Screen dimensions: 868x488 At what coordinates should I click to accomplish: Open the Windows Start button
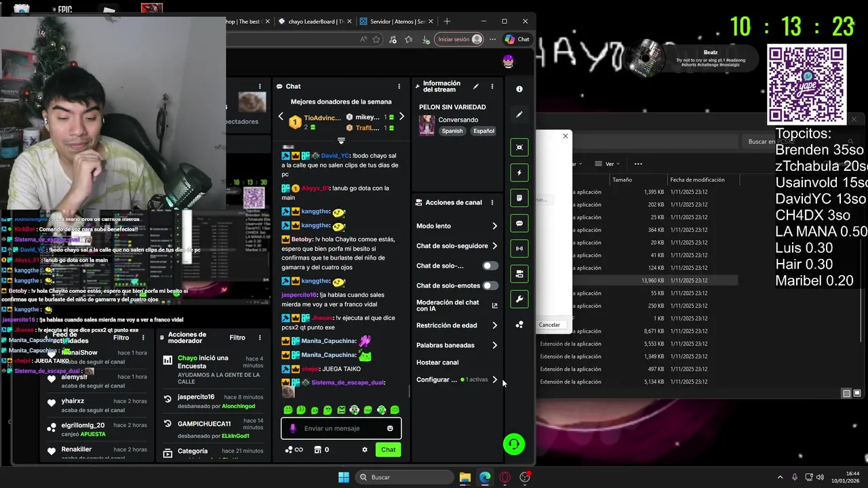344,477
